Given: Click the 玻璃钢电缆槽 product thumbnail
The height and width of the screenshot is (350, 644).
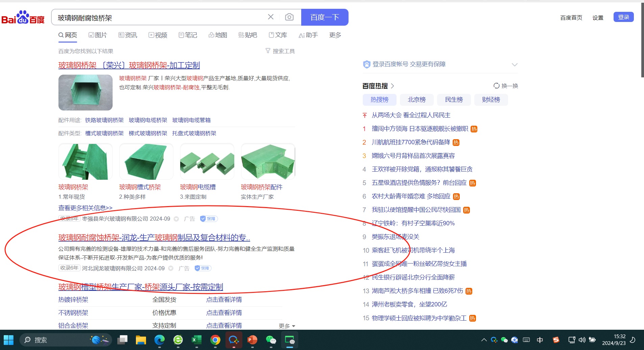Looking at the screenshot, I should coord(207,161).
